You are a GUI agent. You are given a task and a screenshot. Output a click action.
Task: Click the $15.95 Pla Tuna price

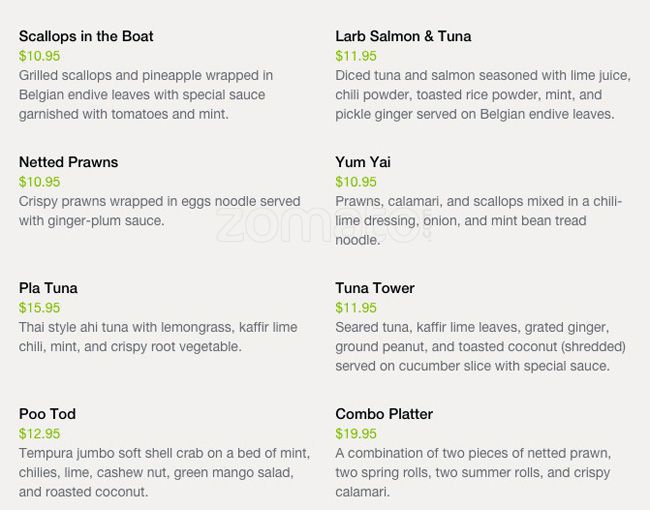(40, 308)
